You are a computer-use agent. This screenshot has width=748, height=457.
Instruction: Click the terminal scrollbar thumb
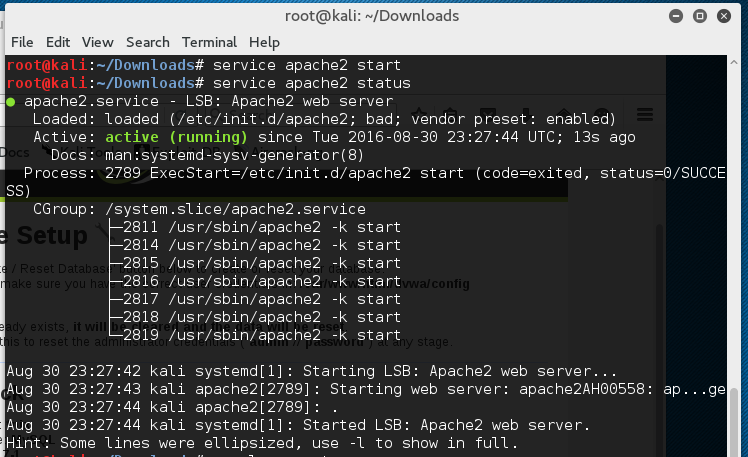click(x=734, y=422)
